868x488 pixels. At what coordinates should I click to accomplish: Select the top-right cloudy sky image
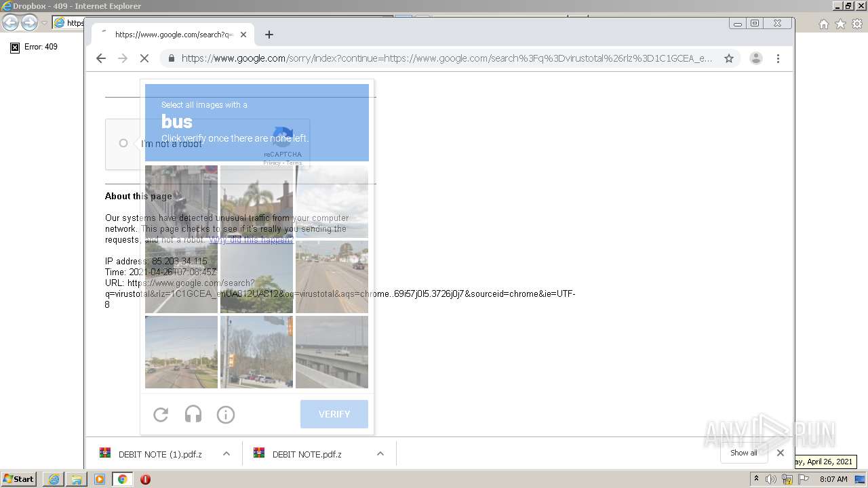coord(332,201)
